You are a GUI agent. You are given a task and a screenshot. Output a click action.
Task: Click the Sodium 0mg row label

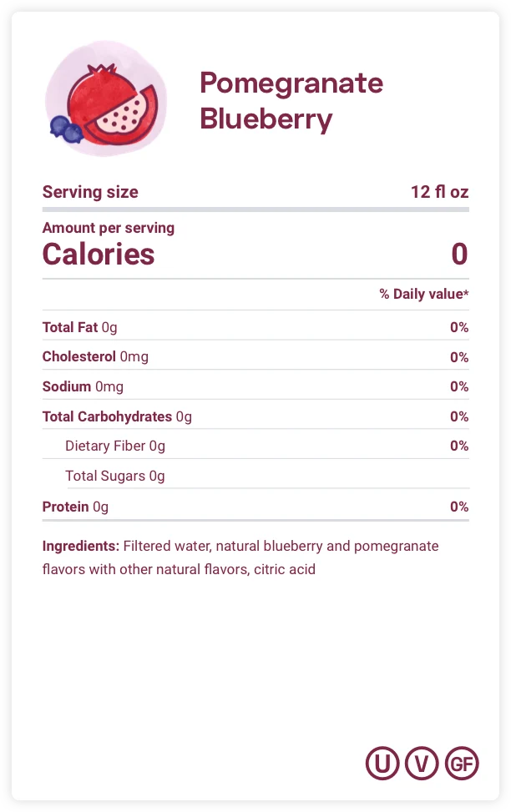pos(83,386)
